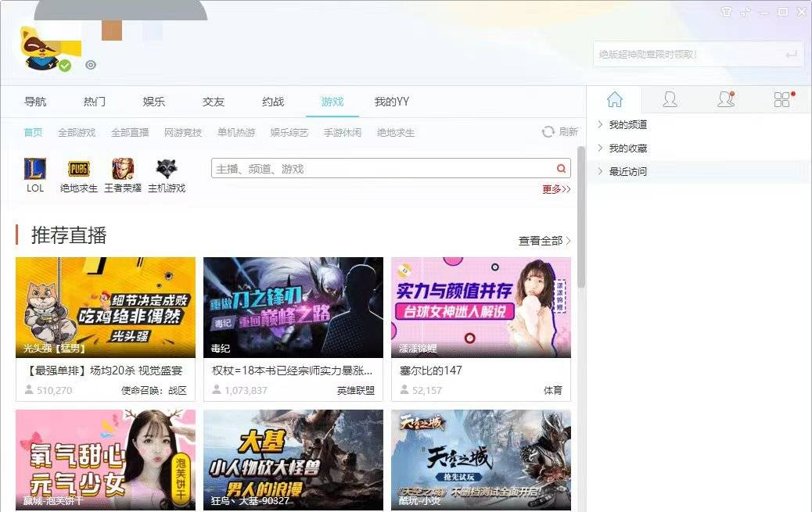The width and height of the screenshot is (812, 512).
Task: Open the 大基 小人物砍大怪兽 stream thumbnail
Action: click(x=293, y=460)
